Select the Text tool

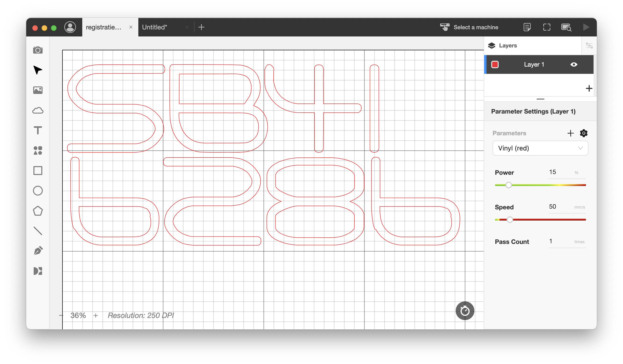tap(38, 130)
